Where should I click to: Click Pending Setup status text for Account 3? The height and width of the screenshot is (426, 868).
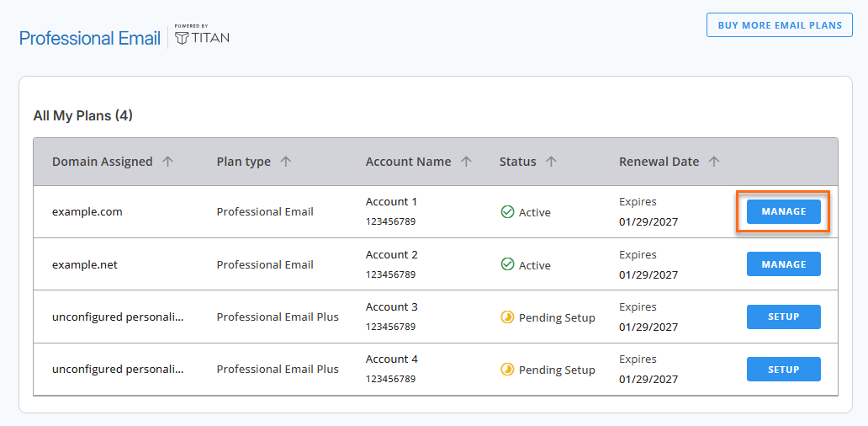(557, 318)
